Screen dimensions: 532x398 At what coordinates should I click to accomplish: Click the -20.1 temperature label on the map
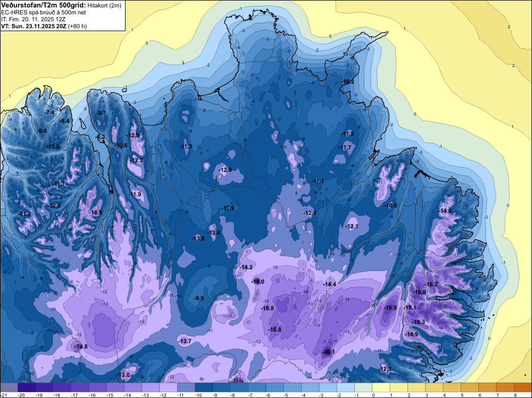point(328,352)
